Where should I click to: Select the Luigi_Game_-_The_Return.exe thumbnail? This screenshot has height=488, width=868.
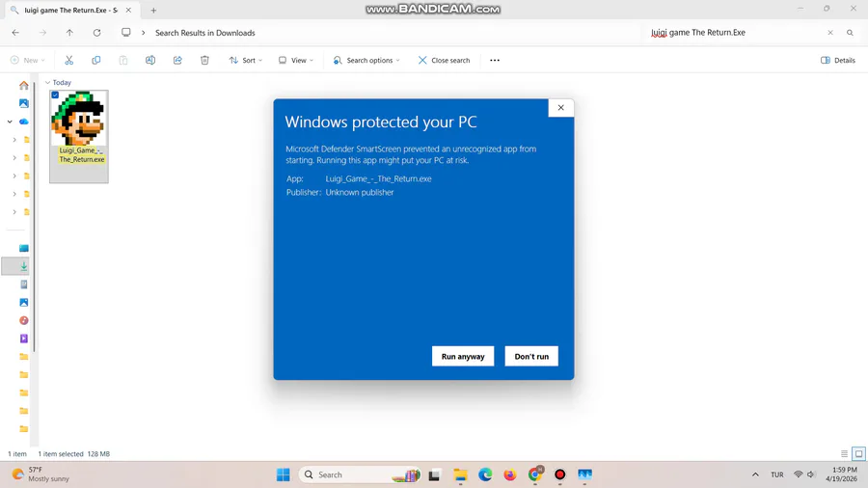(79, 137)
